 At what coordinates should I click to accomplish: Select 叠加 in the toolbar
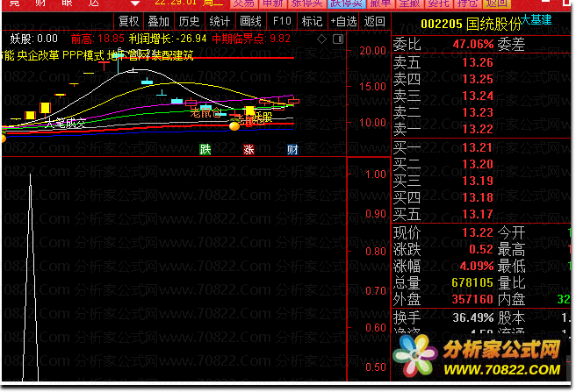(159, 21)
